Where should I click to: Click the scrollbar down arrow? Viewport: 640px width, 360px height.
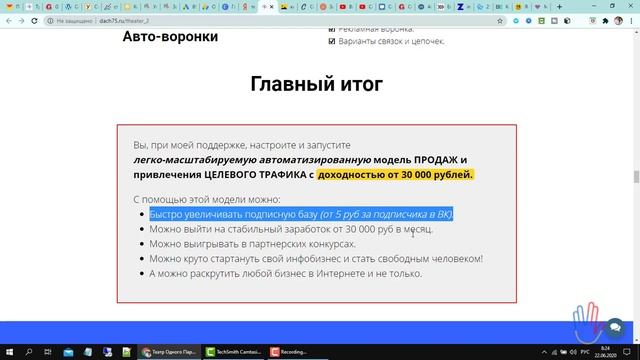(x=636, y=340)
